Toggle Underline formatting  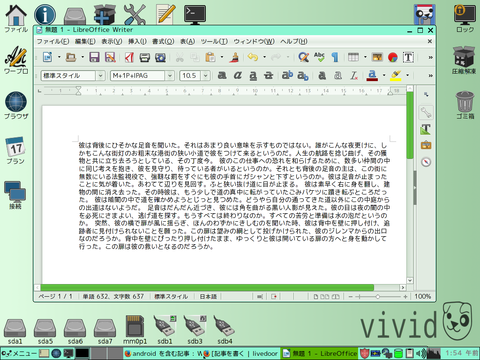(253, 76)
